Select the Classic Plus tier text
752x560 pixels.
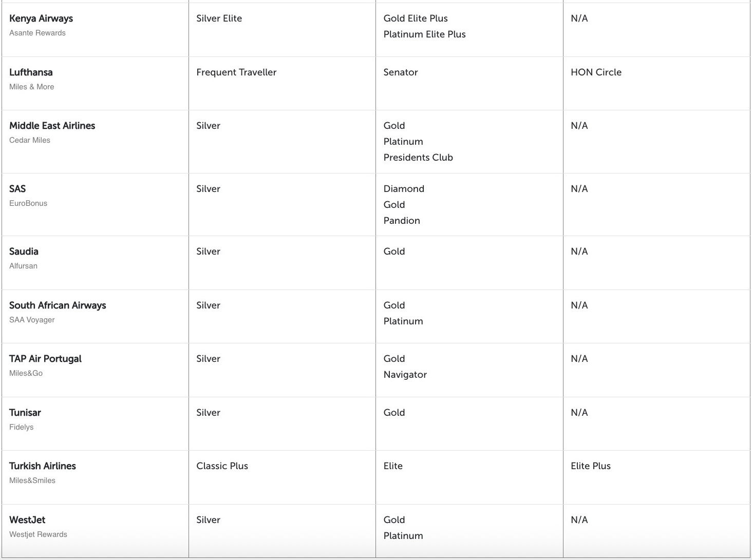point(222,466)
